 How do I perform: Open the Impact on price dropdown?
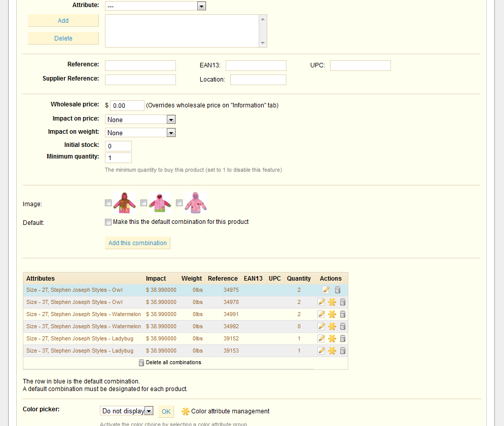140,120
